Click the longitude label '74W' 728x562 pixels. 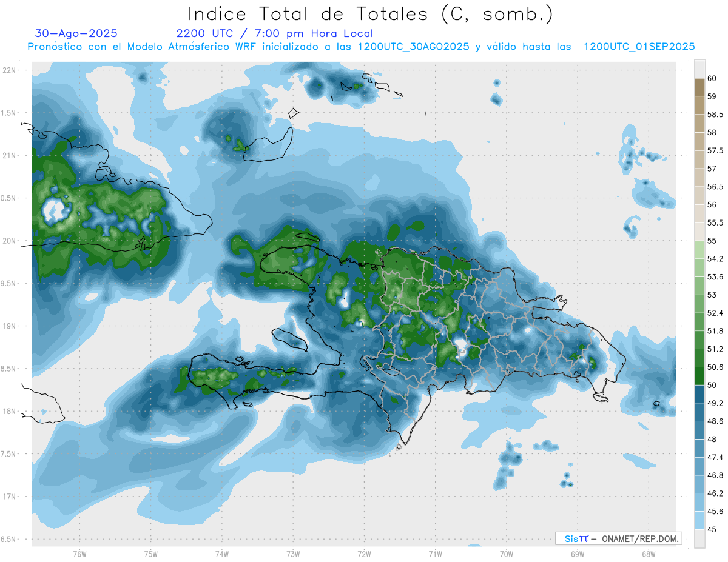(222, 554)
